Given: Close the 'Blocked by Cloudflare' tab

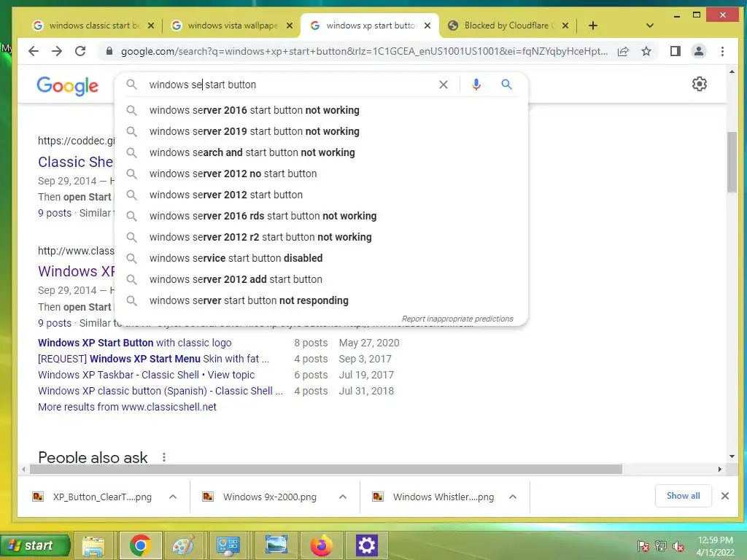Looking at the screenshot, I should coord(565,26).
